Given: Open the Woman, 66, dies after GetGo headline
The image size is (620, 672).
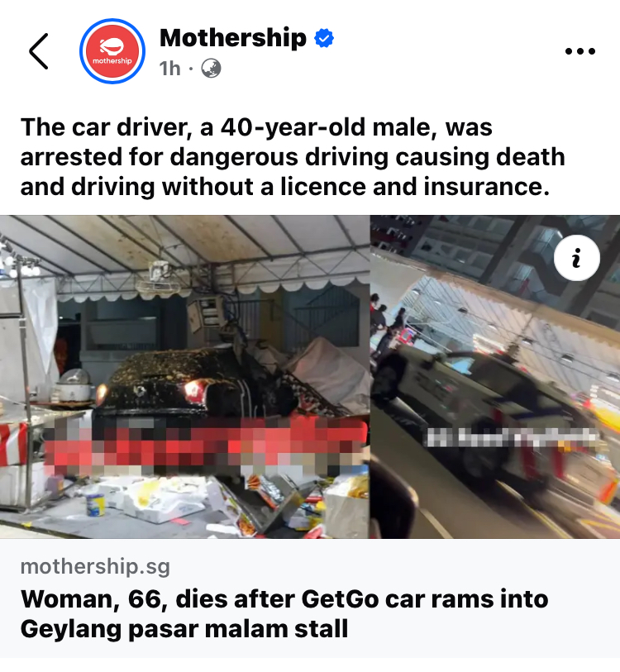Looking at the screenshot, I should [x=284, y=613].
